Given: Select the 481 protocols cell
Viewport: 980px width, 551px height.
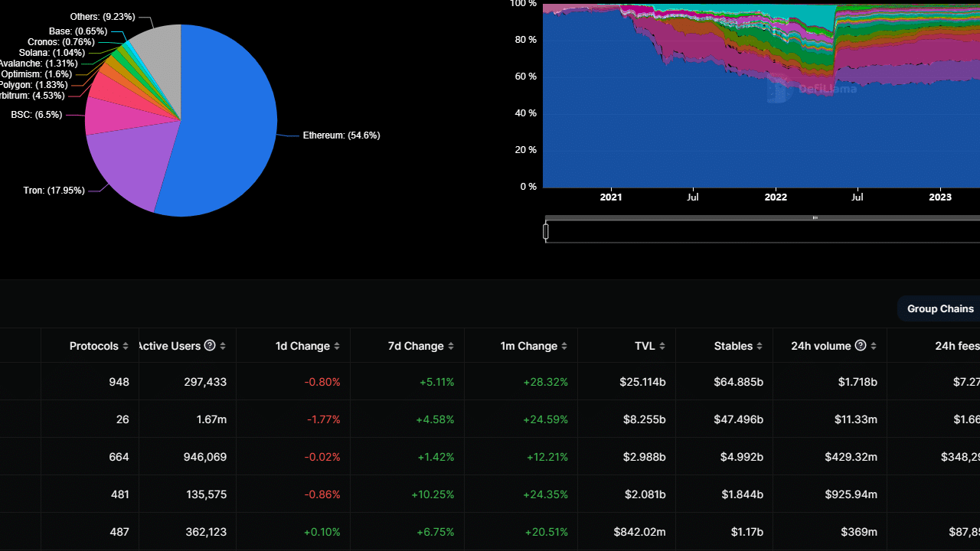Looking at the screenshot, I should 120,494.
